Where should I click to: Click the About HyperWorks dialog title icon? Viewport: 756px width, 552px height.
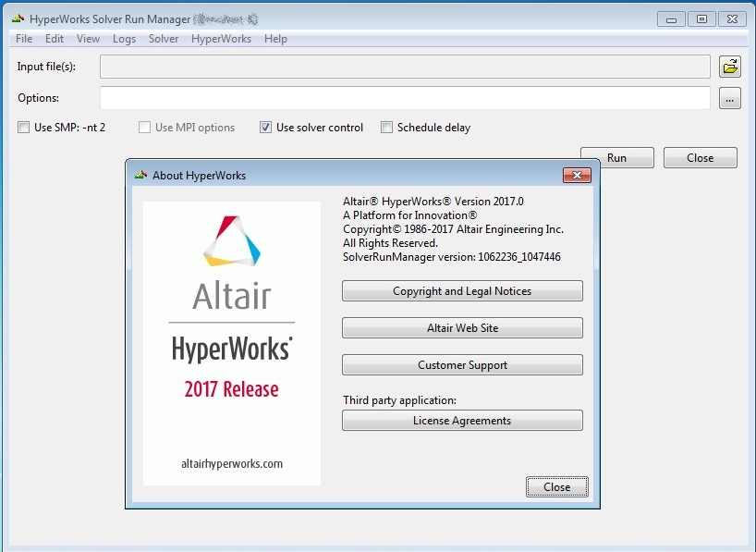[140, 175]
